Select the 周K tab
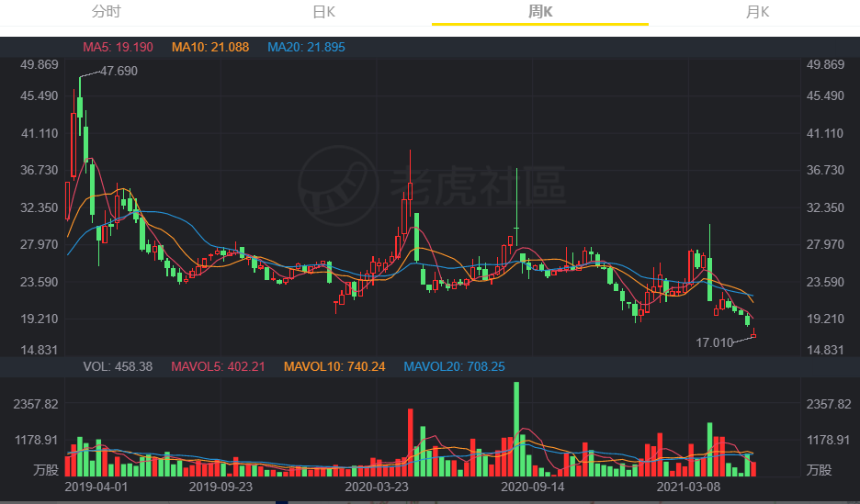This screenshot has width=860, height=504. [540, 12]
